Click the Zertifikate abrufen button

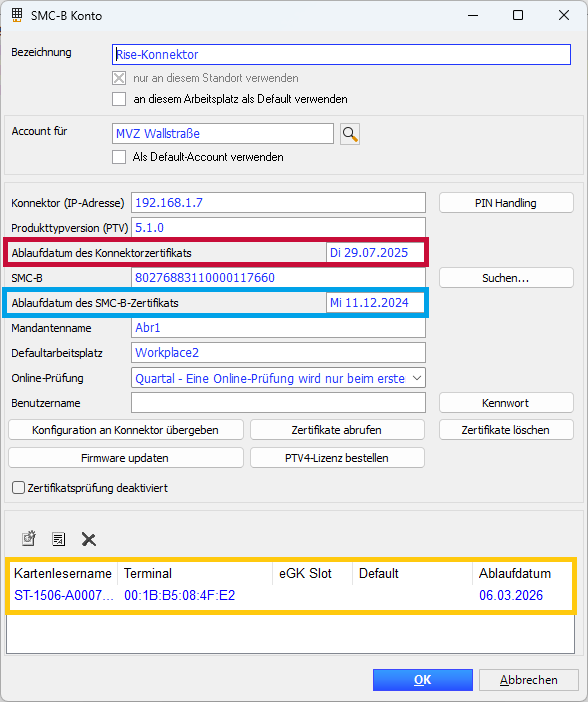coord(337,430)
